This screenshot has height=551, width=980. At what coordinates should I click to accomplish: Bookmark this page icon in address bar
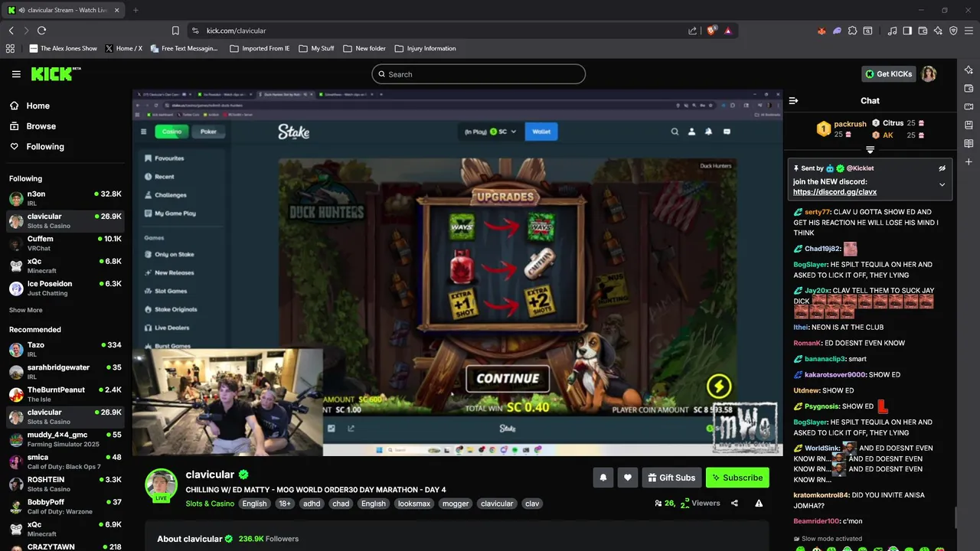point(175,31)
